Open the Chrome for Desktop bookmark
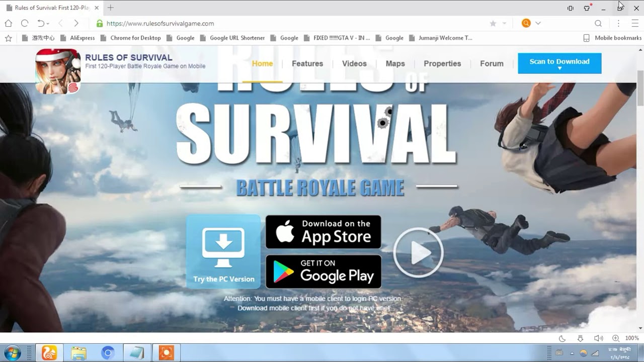Viewport: 644px width, 362px height. point(131,38)
